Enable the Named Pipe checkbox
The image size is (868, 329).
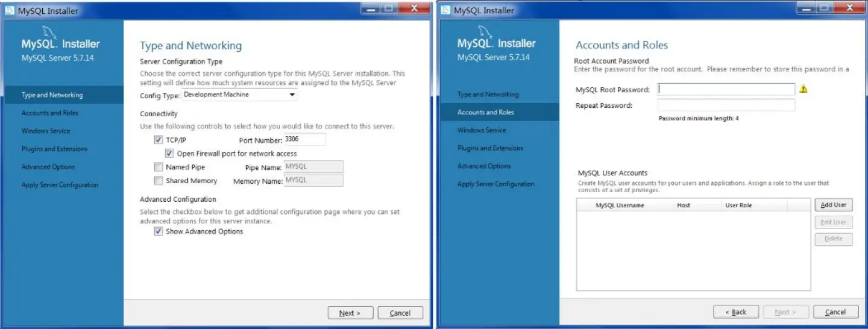[159, 168]
